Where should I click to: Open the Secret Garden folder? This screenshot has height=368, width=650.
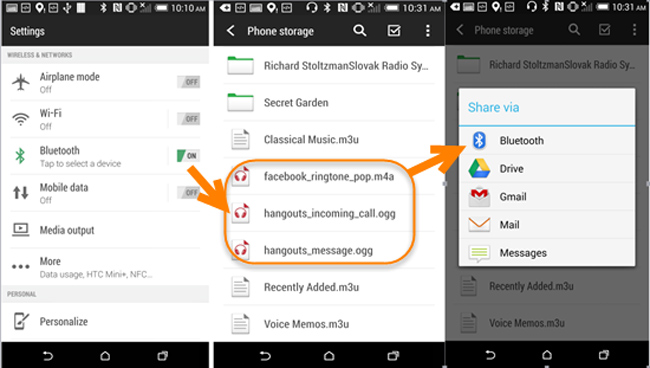coord(329,102)
